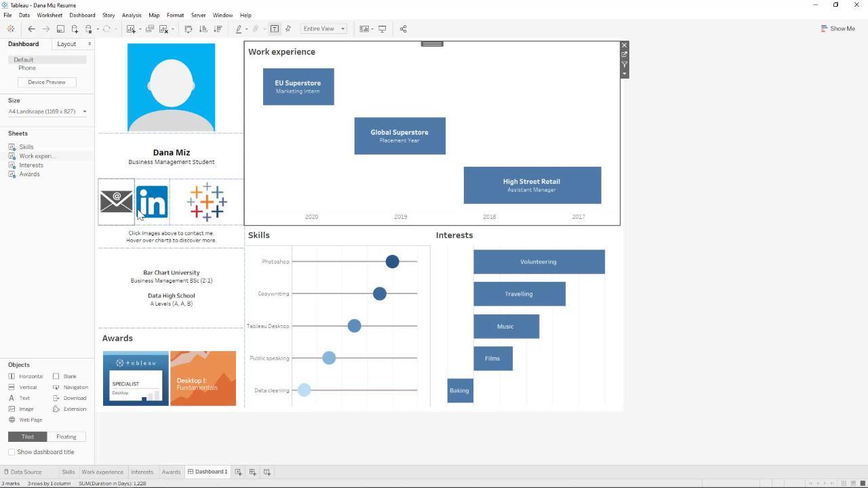Select the Web Page object

(25, 420)
